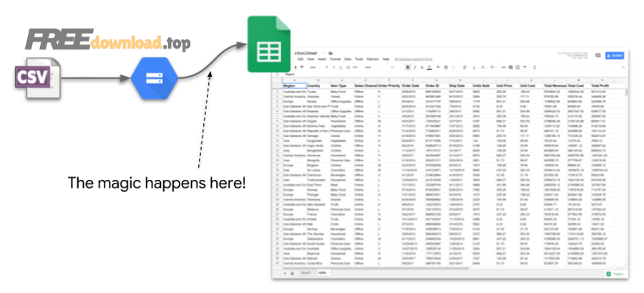The height and width of the screenshot is (293, 644).
Task: Click the insert link toolbar icon
Action: tap(504, 67)
